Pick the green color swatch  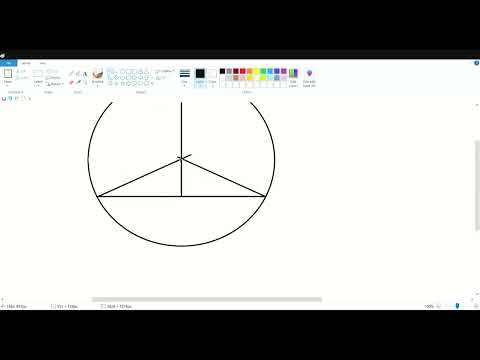(263, 71)
